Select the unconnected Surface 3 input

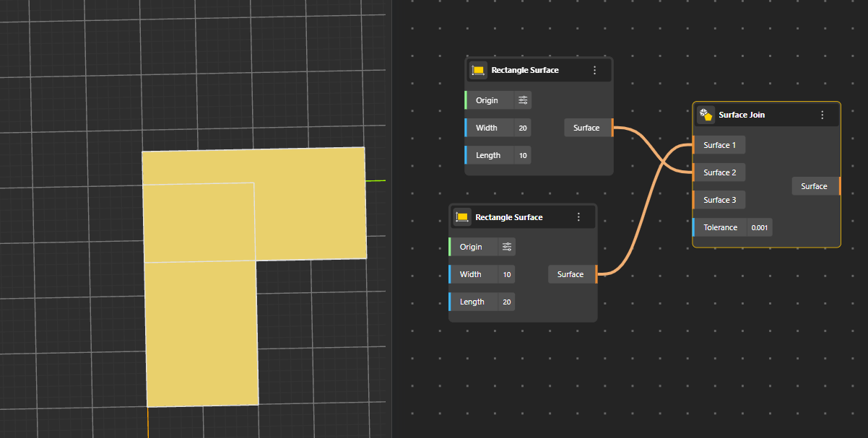(x=719, y=200)
